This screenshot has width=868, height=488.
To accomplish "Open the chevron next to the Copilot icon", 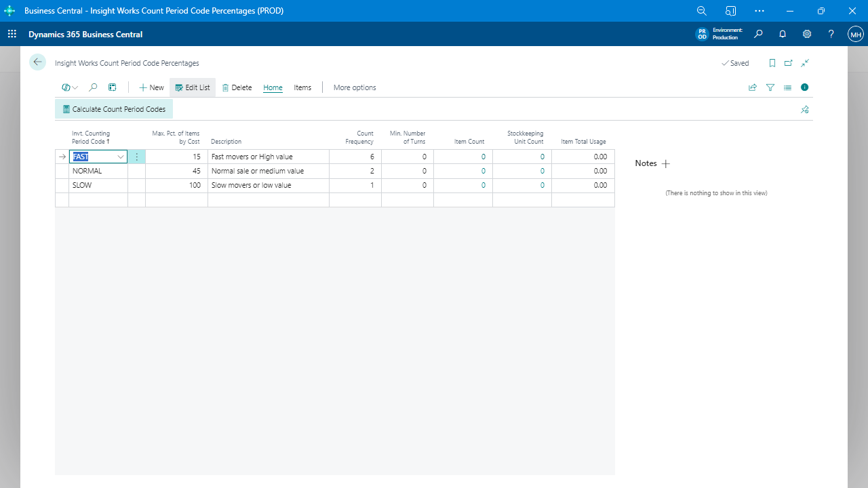I will click(x=75, y=87).
